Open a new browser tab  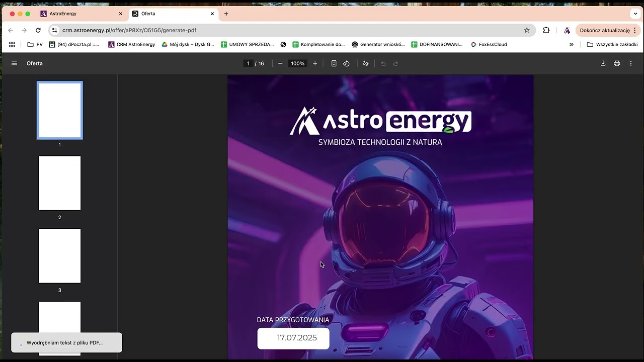tap(226, 14)
